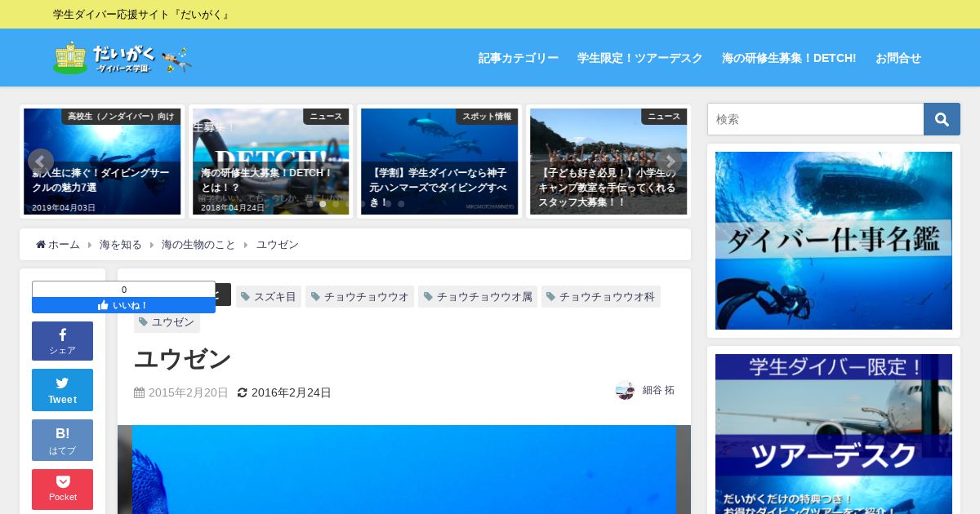The width and height of the screenshot is (980, 514).
Task: Click 高校生（ノンダイバー）向け category label
Action: pyautogui.click(x=121, y=117)
